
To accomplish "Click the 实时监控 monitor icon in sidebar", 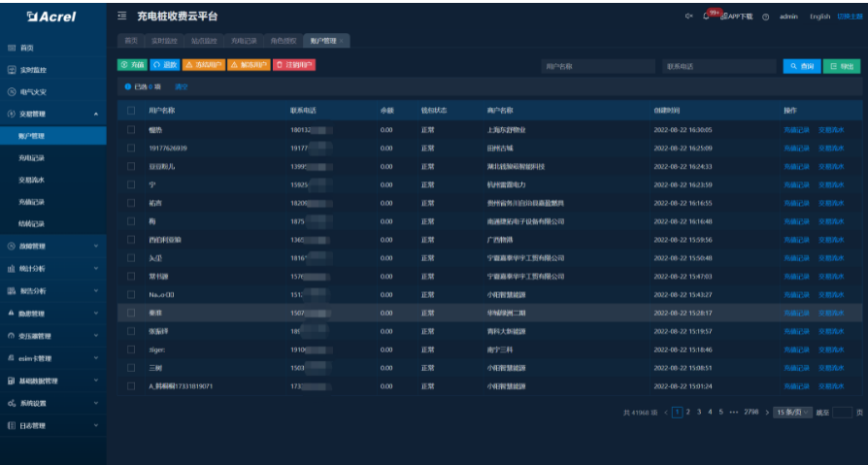I will pyautogui.click(x=11, y=70).
